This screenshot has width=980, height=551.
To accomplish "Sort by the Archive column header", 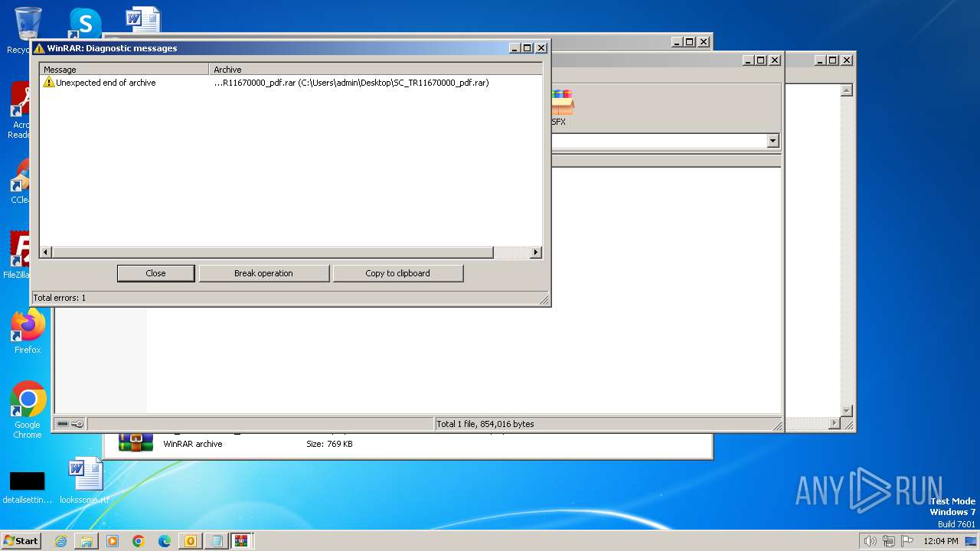I will tap(376, 69).
